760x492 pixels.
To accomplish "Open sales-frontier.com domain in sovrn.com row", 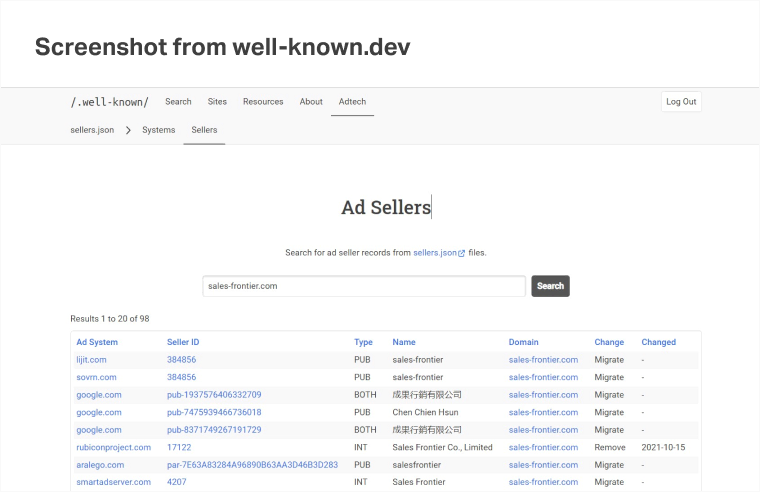I will pos(543,377).
